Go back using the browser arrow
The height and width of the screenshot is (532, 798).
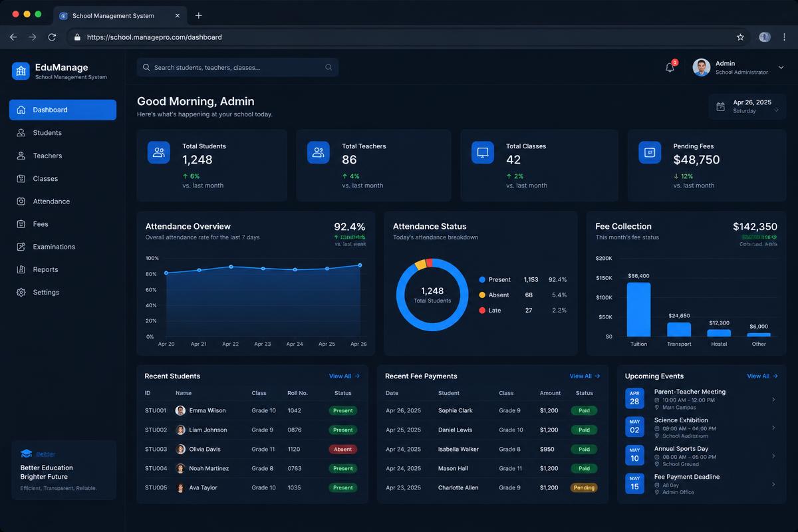[x=13, y=37]
